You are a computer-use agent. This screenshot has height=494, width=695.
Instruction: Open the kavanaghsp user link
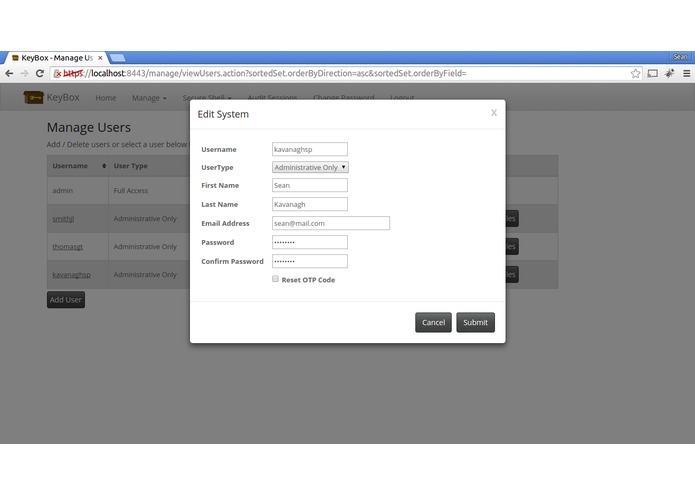pos(71,275)
